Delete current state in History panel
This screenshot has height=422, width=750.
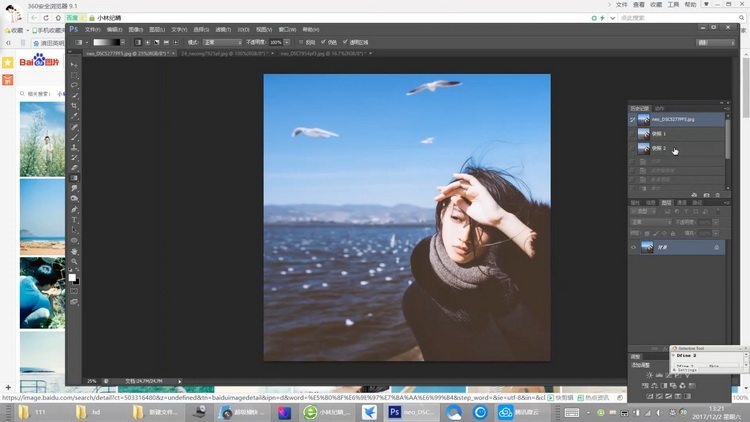717,195
